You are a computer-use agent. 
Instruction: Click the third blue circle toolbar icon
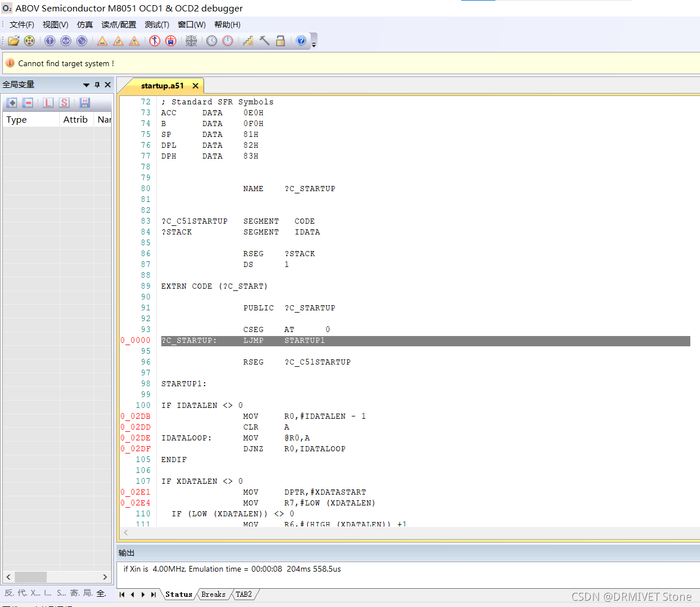[x=82, y=41]
